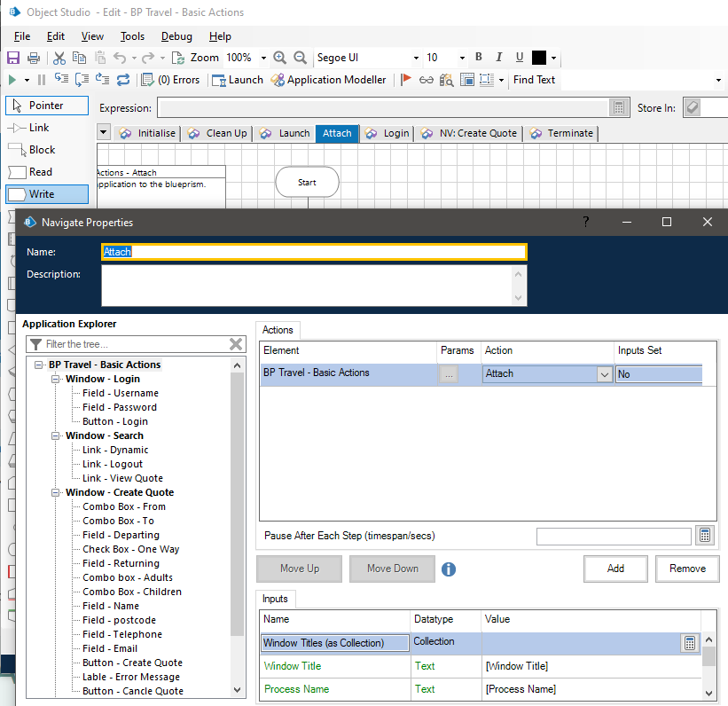
Task: Click the info icon beside Move Down
Action: [x=449, y=569]
